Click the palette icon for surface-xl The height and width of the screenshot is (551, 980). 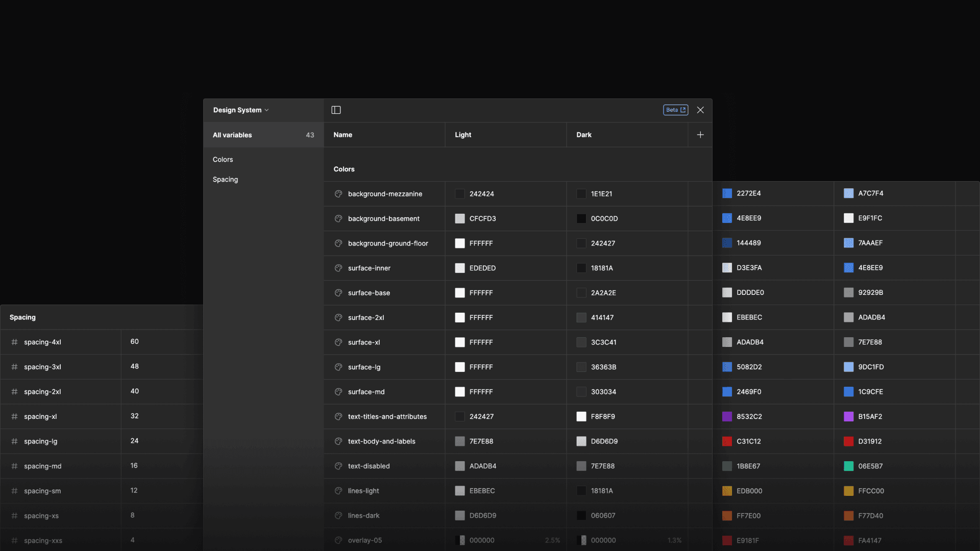pos(338,342)
